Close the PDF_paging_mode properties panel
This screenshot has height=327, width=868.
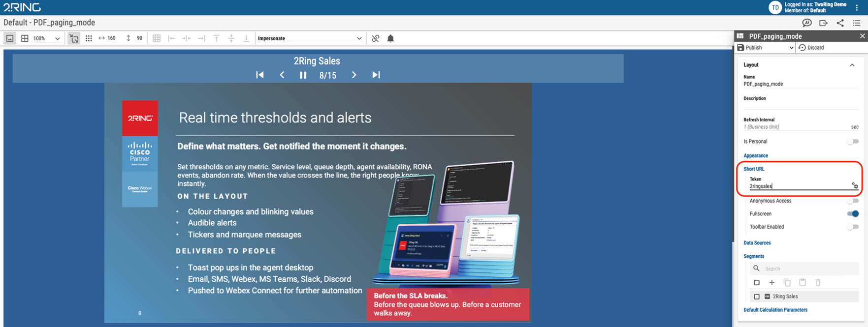click(x=862, y=36)
